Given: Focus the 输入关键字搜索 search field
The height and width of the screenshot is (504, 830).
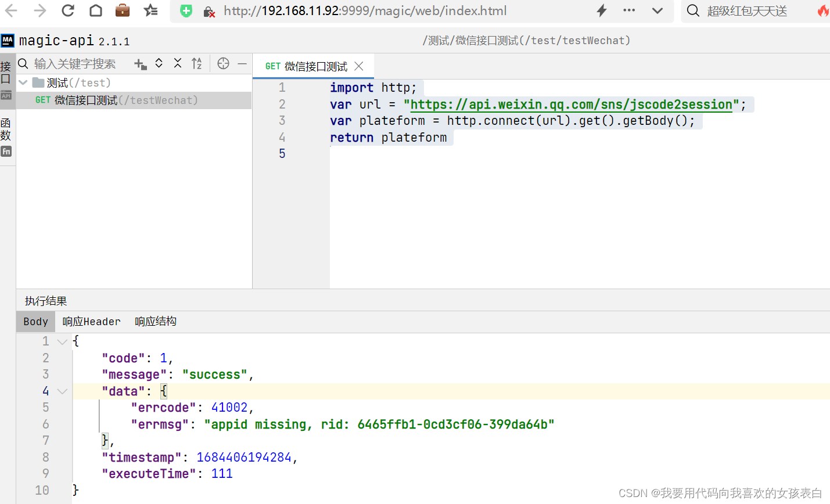Looking at the screenshot, I should pos(75,64).
